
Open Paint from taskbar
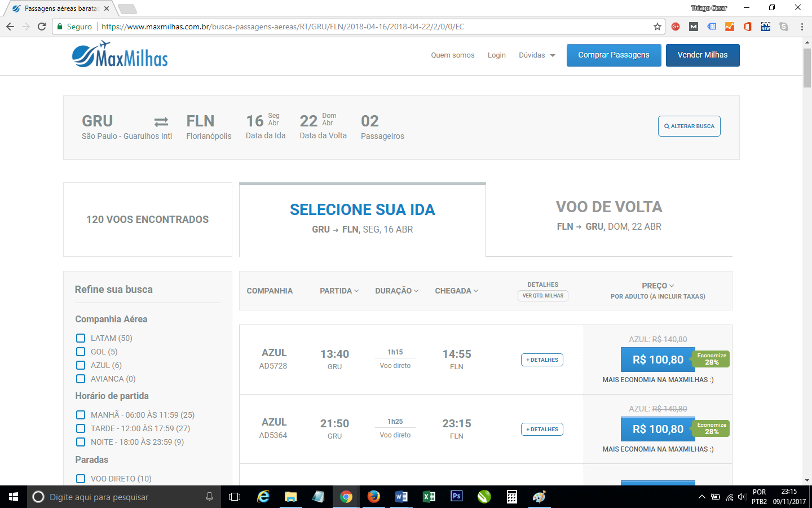pyautogui.click(x=540, y=497)
